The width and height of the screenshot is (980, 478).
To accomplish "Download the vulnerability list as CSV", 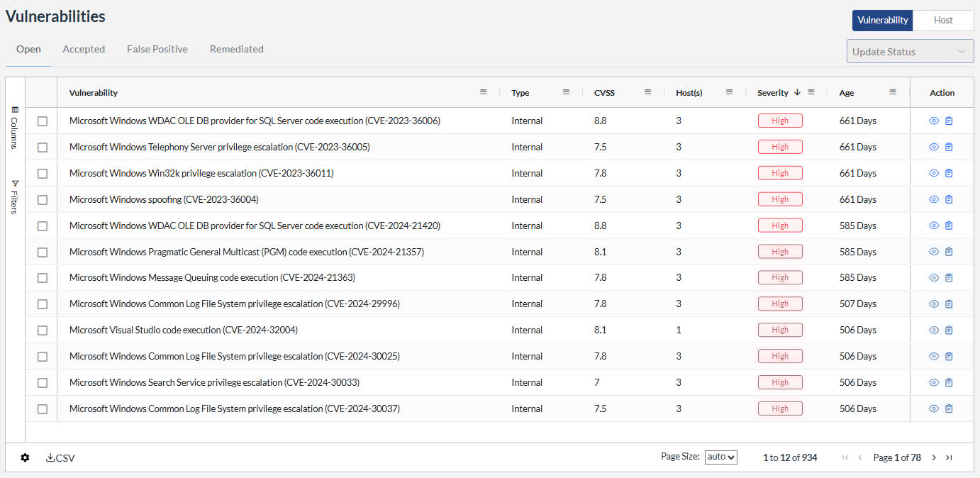I will (60, 458).
